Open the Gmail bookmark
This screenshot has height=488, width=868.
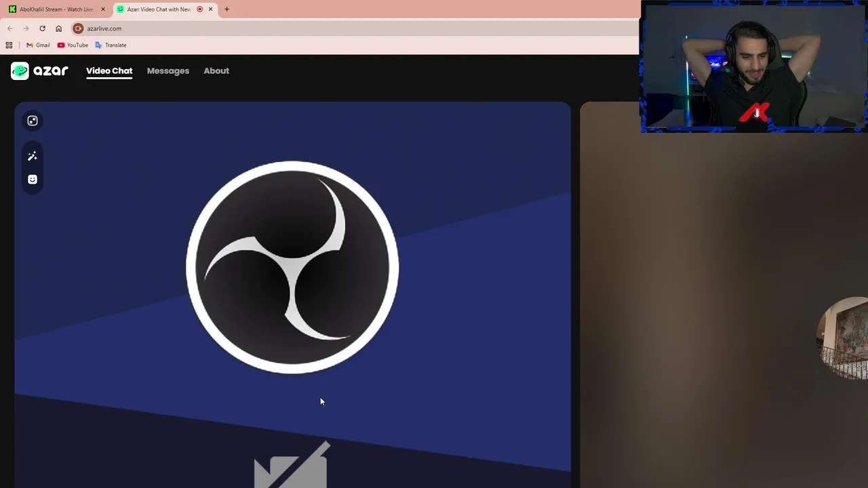[38, 45]
